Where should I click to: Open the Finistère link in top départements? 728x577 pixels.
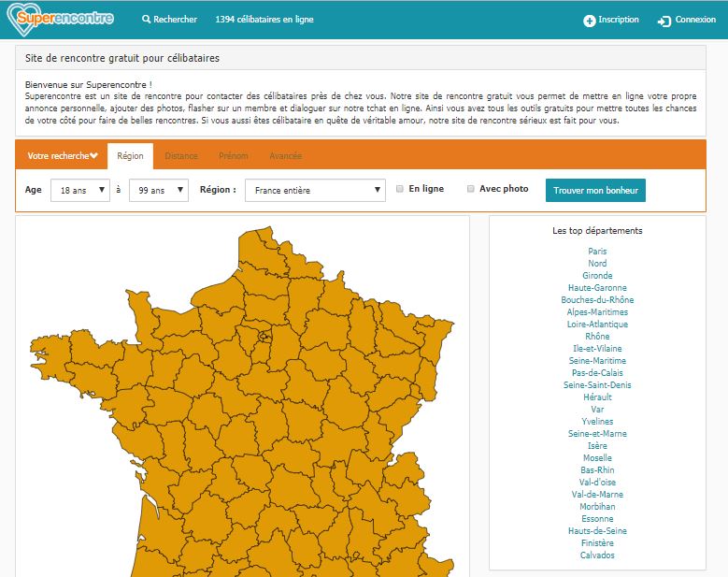[x=597, y=542]
